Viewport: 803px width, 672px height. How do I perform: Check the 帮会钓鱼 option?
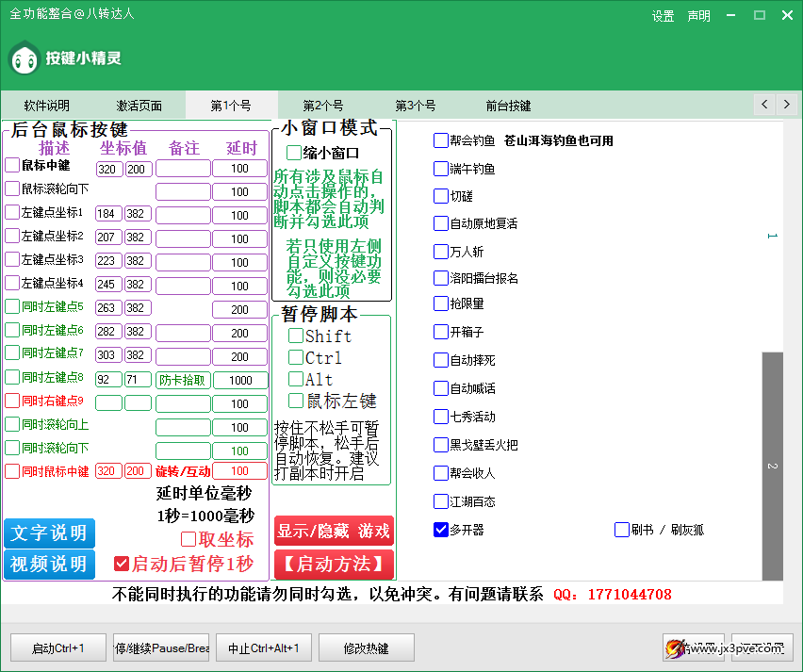(x=441, y=140)
